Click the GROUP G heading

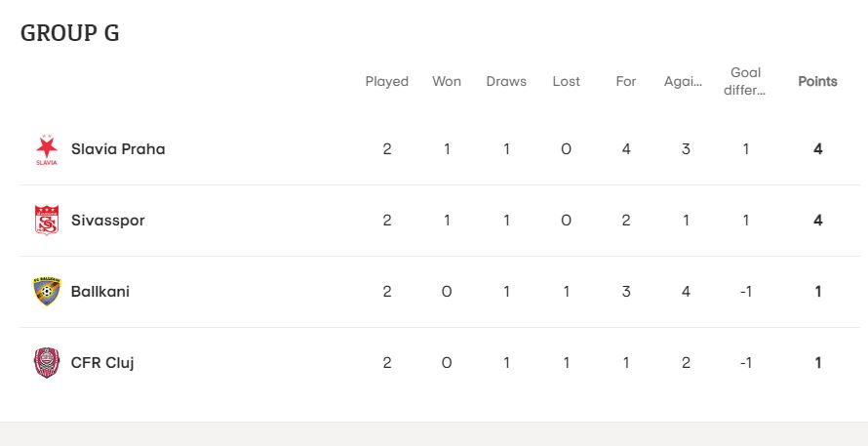click(x=70, y=32)
